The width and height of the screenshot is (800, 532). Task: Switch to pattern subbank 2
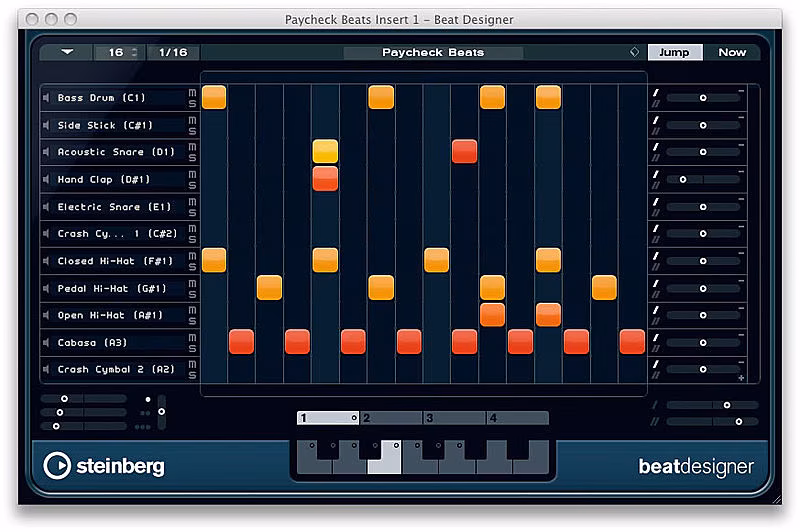[391, 418]
